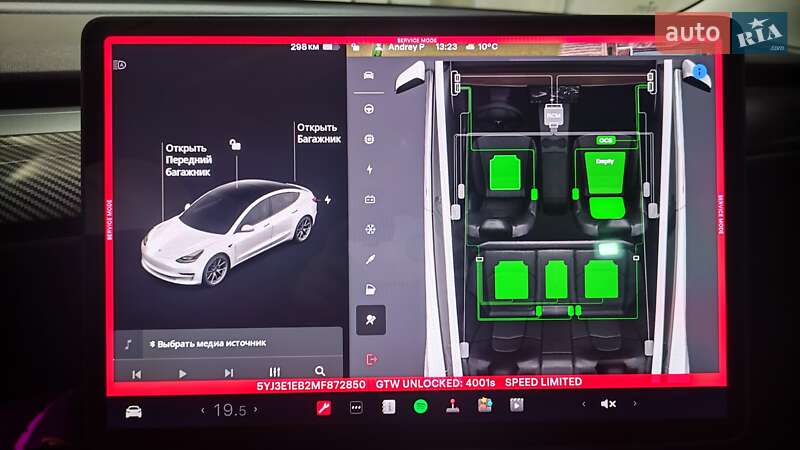
Task: Open the door closures section in sidebar
Action: 371,289
